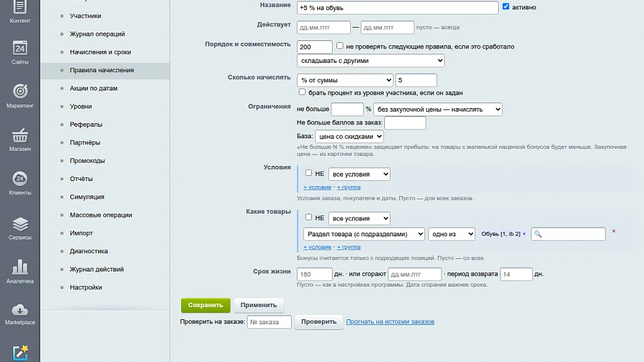
Task: Open the % от суммы dropdown
Action: coord(345,80)
